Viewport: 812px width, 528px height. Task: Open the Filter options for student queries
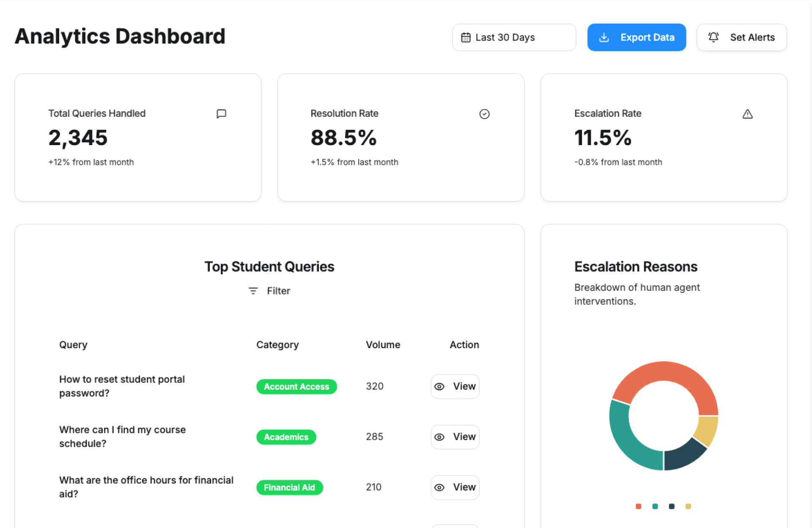coord(269,291)
